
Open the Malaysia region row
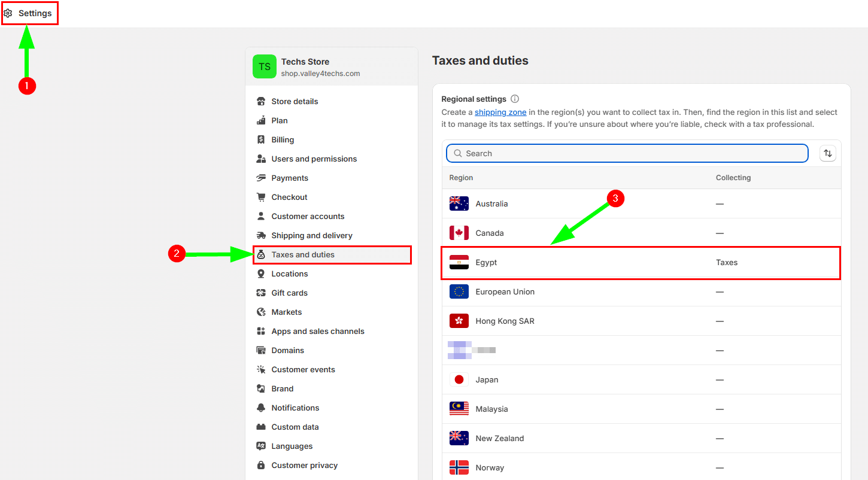tap(642, 409)
